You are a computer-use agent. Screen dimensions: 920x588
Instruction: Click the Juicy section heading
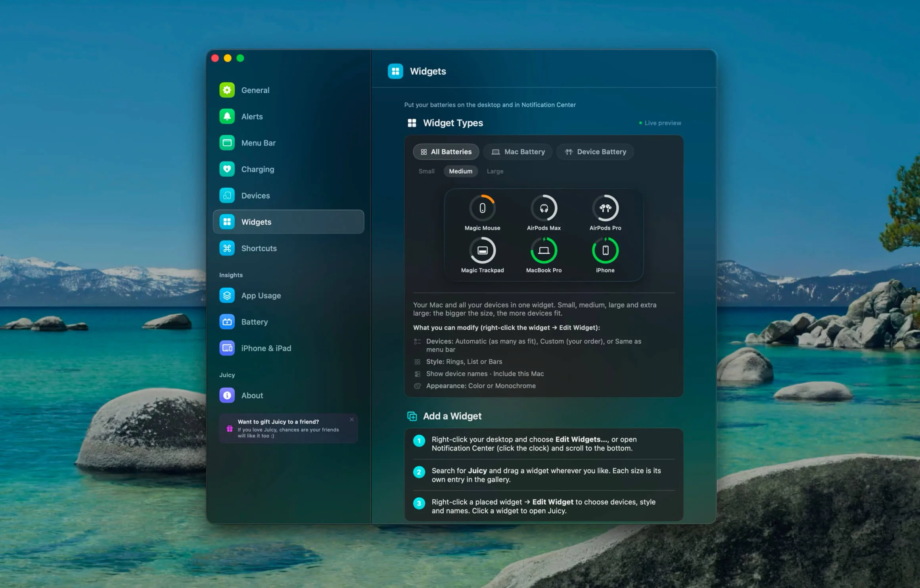tap(227, 375)
